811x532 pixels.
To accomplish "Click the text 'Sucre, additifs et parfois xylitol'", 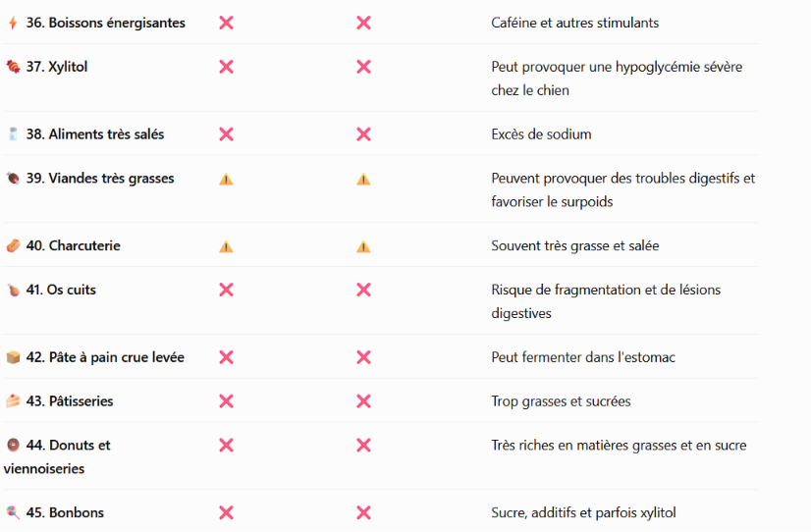I will pos(583,512).
